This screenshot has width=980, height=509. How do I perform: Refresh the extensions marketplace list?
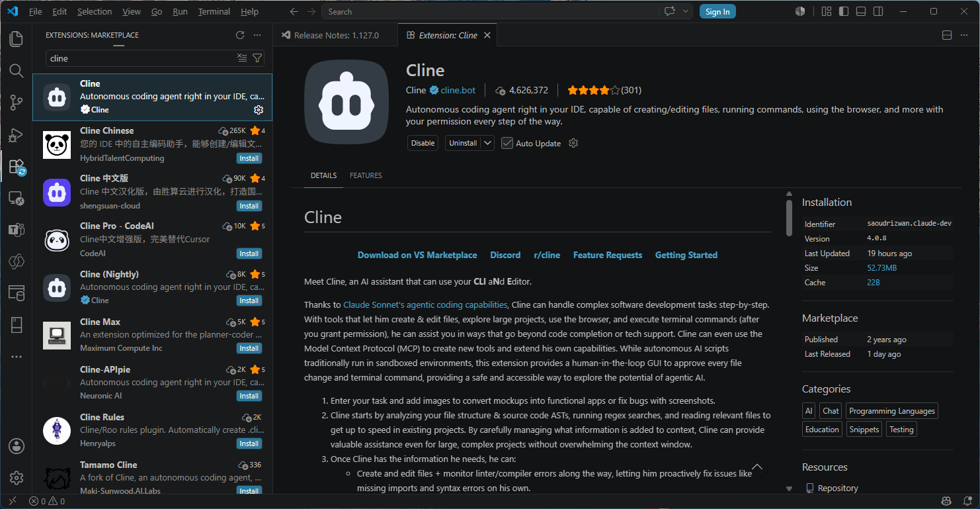[240, 35]
